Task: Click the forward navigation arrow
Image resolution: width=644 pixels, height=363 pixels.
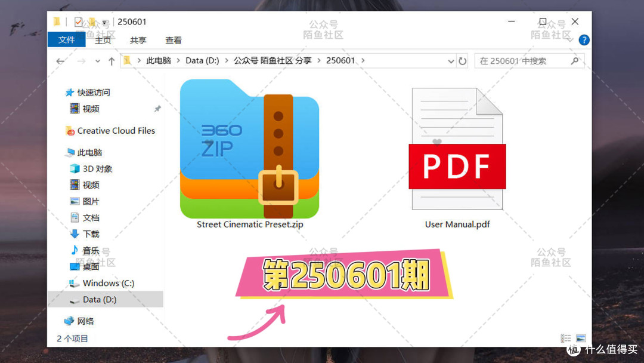Action: click(81, 61)
